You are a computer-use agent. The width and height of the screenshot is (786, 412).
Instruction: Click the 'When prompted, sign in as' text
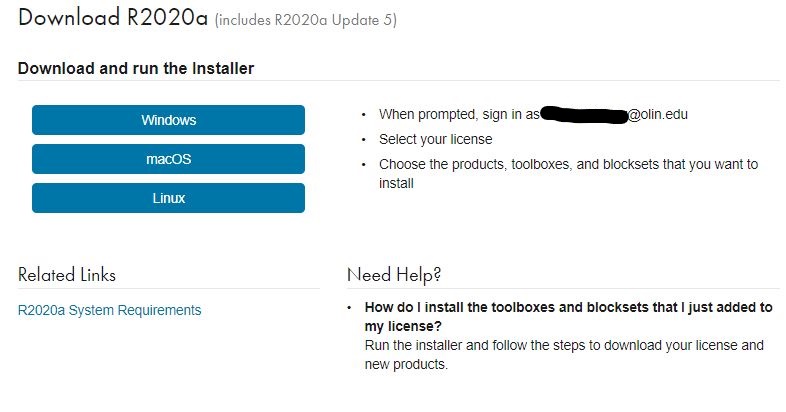coord(459,114)
